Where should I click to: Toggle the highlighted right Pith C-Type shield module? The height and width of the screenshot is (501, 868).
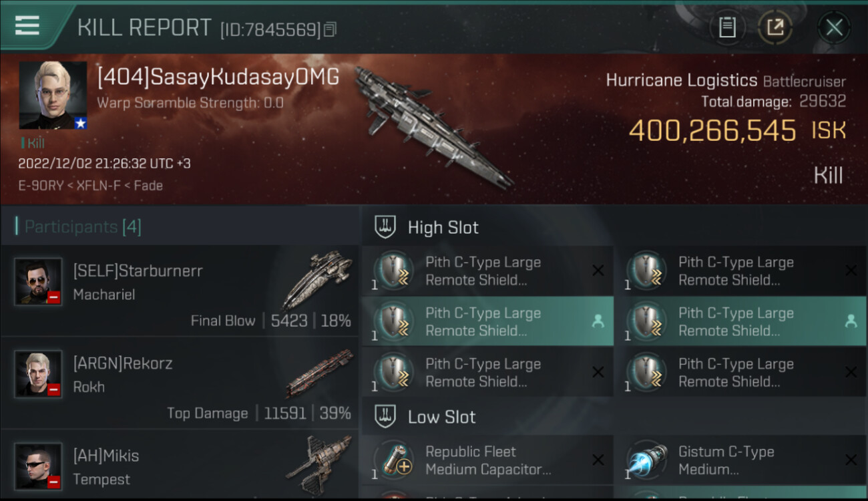tap(740, 321)
